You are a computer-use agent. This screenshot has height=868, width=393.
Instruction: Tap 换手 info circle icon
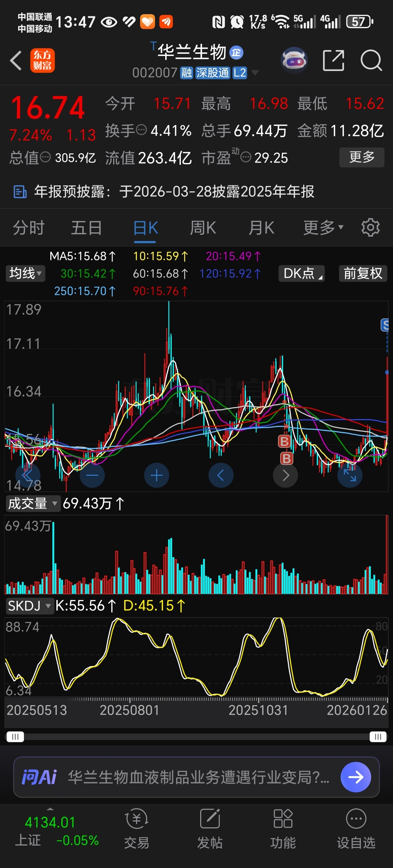point(141,130)
